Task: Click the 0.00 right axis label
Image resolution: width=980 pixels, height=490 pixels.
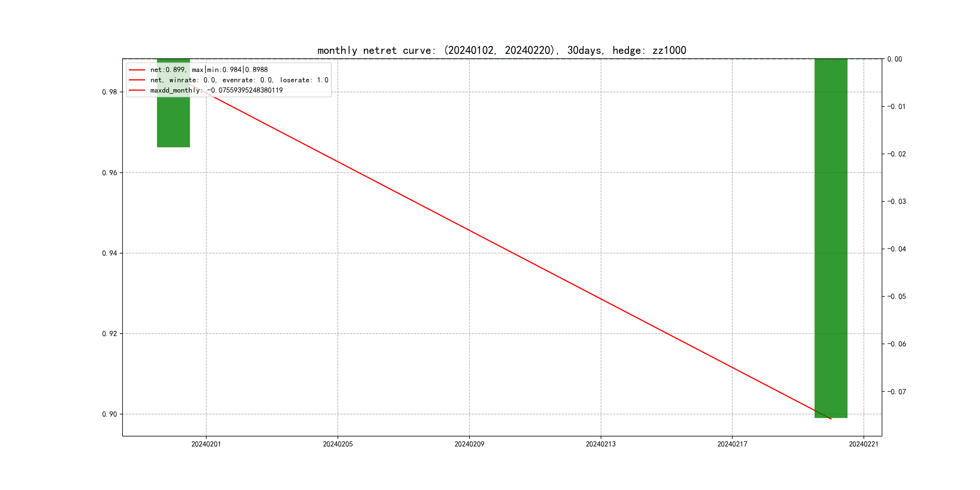Action: 894,59
